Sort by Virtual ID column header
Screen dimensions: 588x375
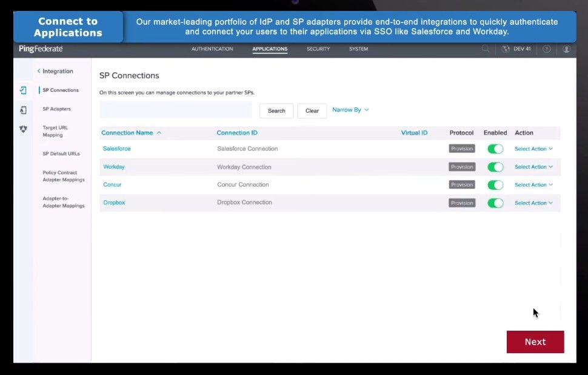pyautogui.click(x=414, y=133)
